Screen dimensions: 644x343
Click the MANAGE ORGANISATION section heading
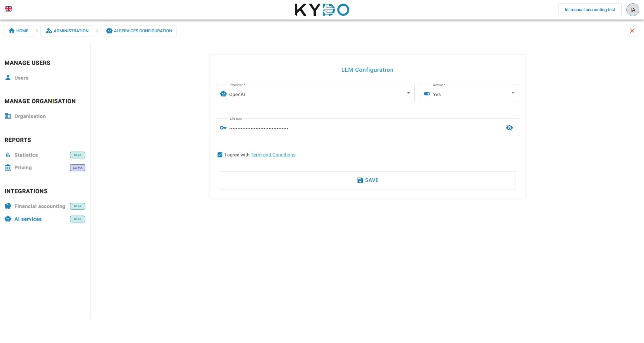[40, 101]
